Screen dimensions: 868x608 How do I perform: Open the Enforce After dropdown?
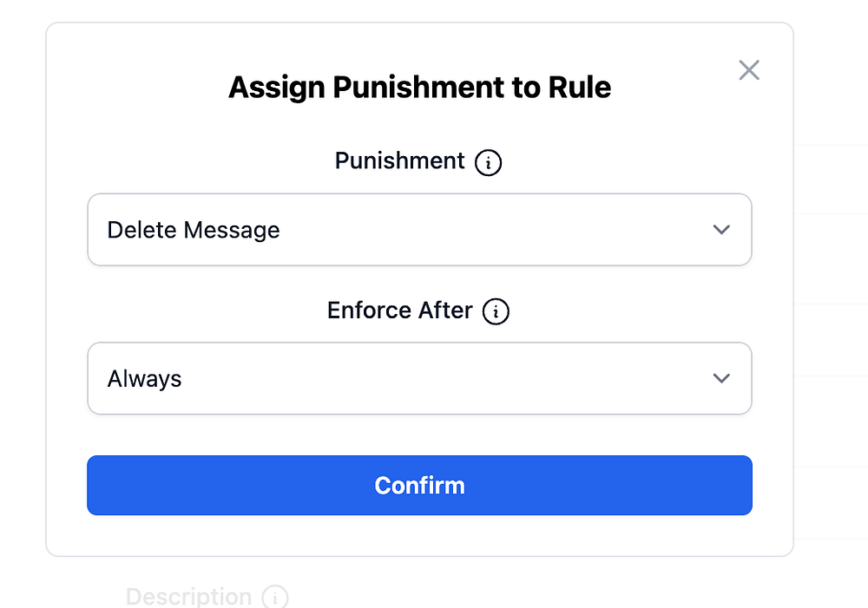pos(419,379)
